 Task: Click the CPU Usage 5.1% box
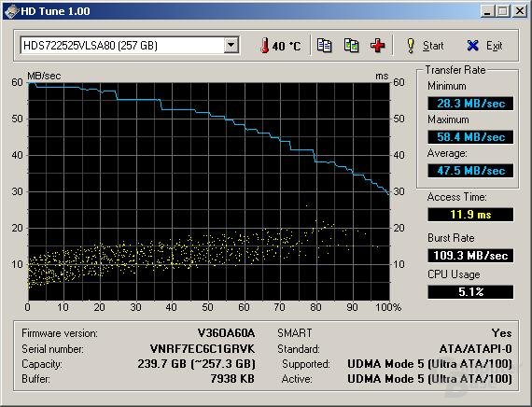tap(470, 292)
